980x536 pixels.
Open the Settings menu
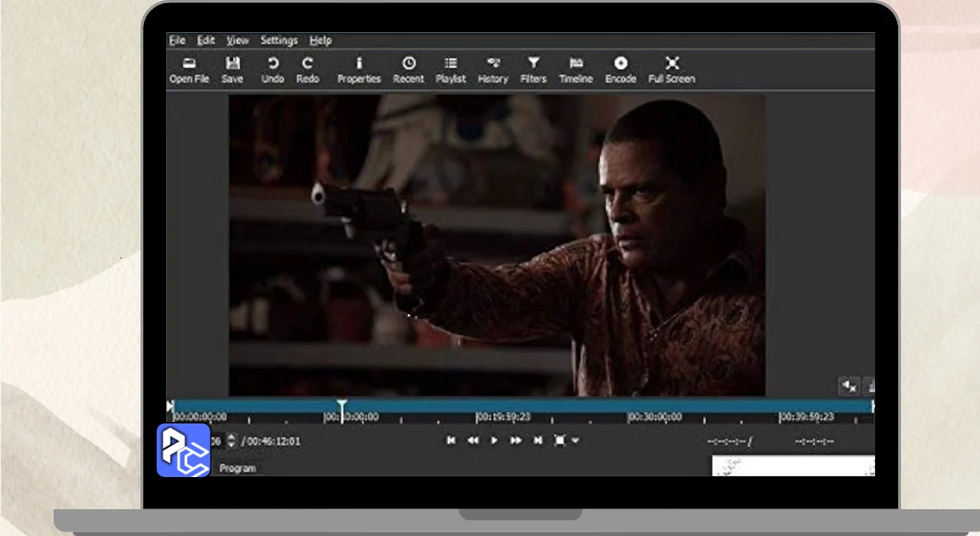coord(279,41)
